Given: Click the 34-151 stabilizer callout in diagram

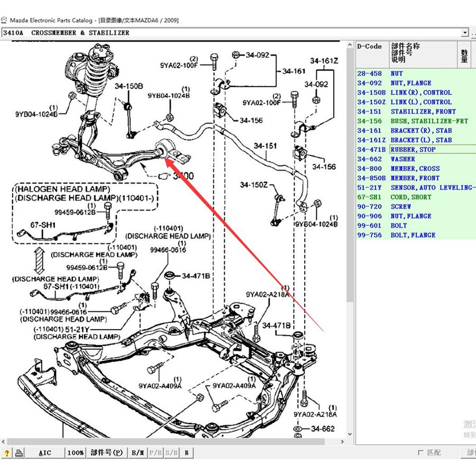Looking at the screenshot, I should click(x=265, y=146).
